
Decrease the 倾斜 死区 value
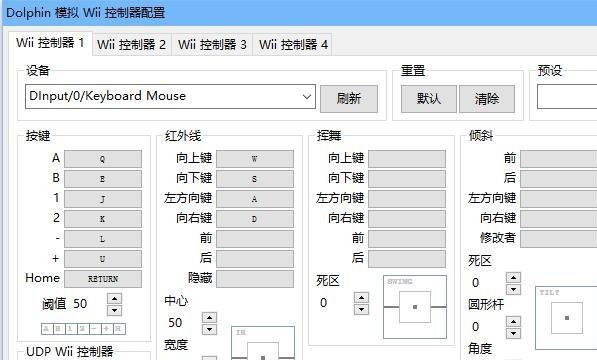point(514,289)
